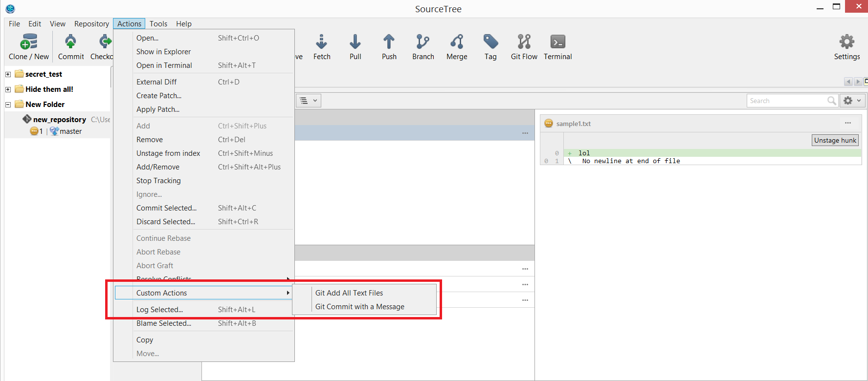Click the Clone / New toolbar icon
This screenshot has width=868, height=381.
pos(29,42)
